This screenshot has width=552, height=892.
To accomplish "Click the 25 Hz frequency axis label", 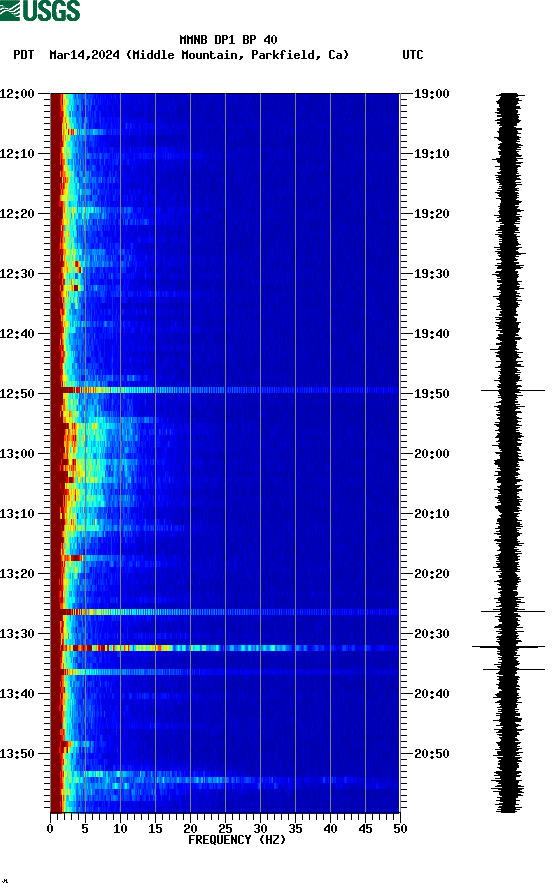I will click(225, 829).
